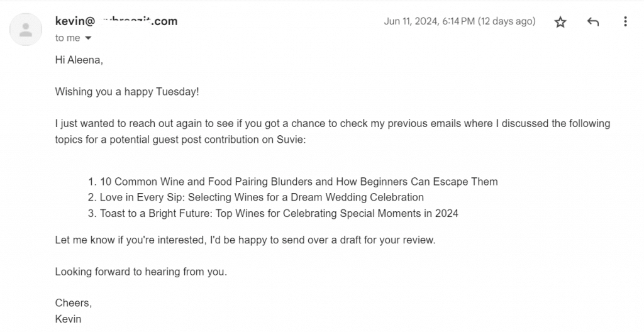Click the "Kevin" signature name at bottom
The height and width of the screenshot is (332, 644).
coord(68,319)
